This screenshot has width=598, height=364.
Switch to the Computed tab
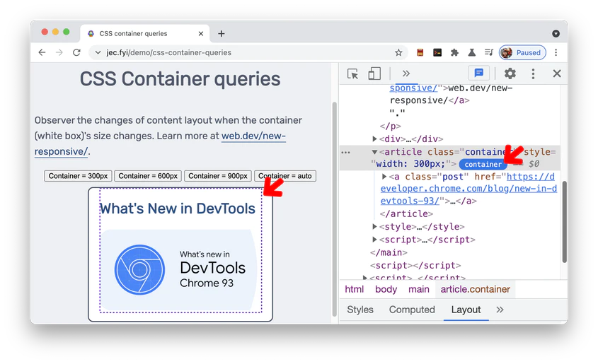pos(412,310)
